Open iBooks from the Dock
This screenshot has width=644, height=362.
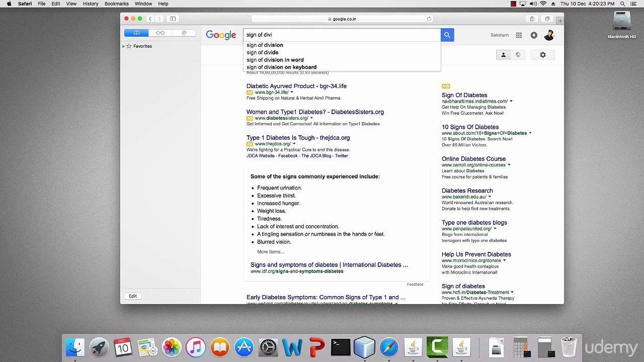(220, 347)
